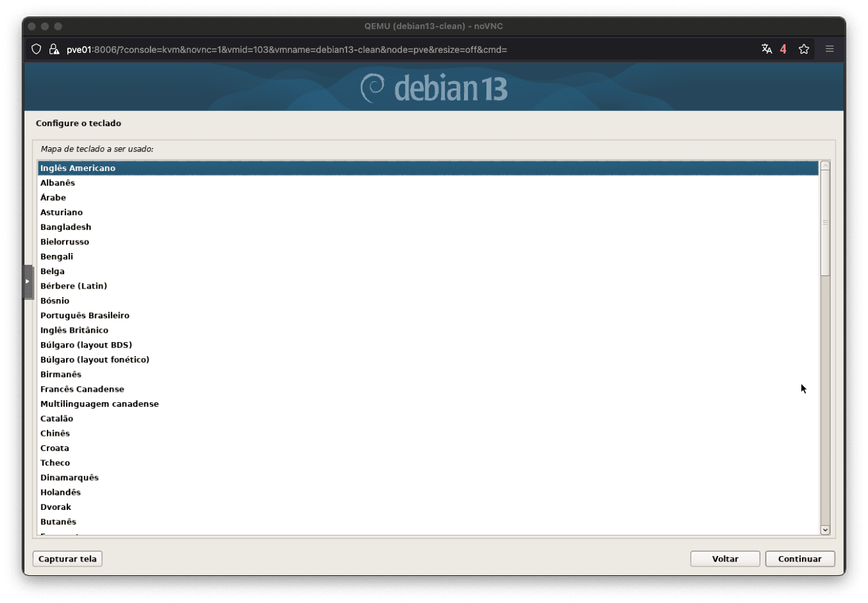Select Francês Canadense layout
This screenshot has height=603, width=868.
[x=428, y=390]
